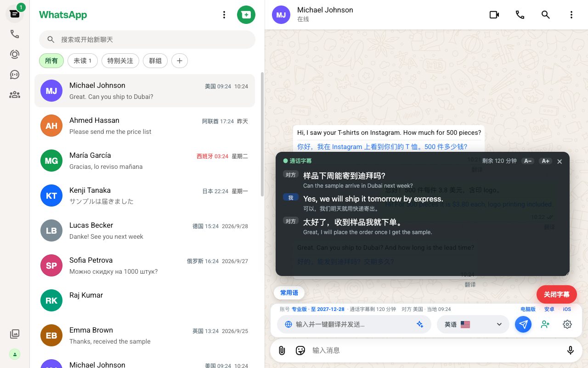This screenshot has height=368, width=588.
Task: Open the conversation options menu in the chat header
Action: pyautogui.click(x=571, y=15)
